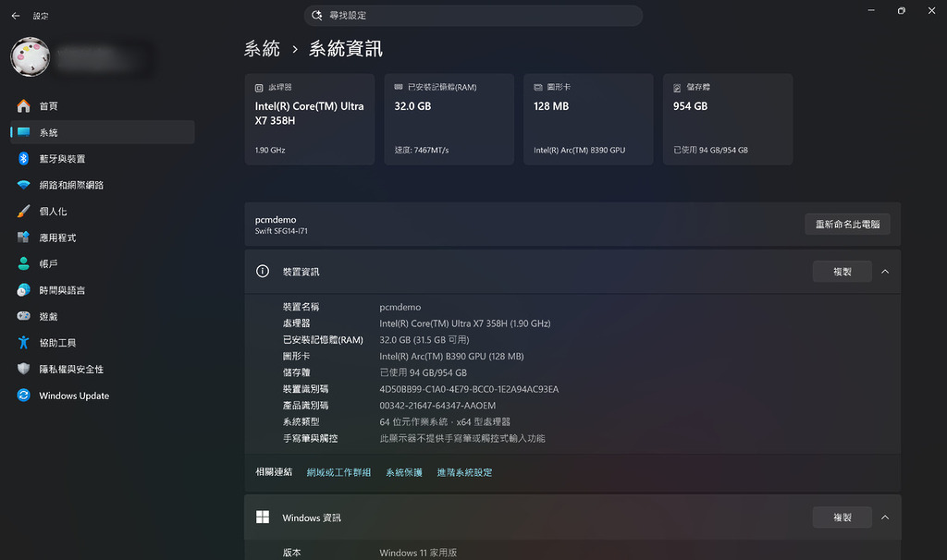This screenshot has width=947, height=560.
Task: Click 複製 button in Windows 資訊 header
Action: [842, 517]
